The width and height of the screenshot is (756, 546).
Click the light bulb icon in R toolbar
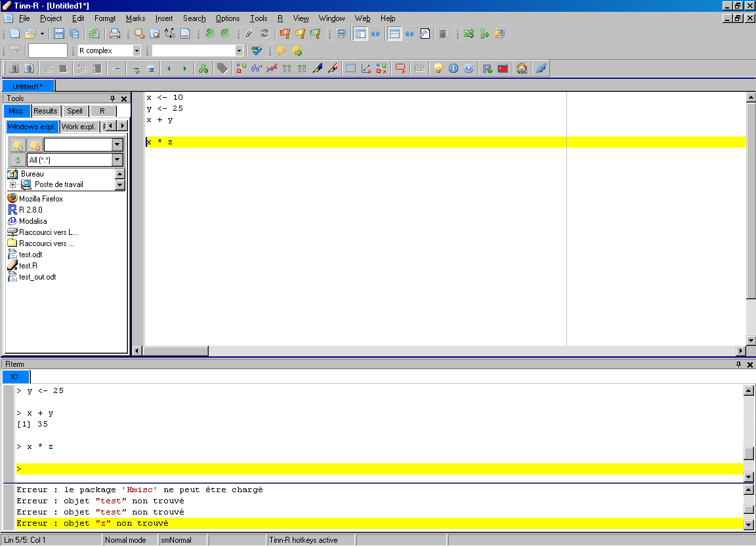pyautogui.click(x=438, y=68)
